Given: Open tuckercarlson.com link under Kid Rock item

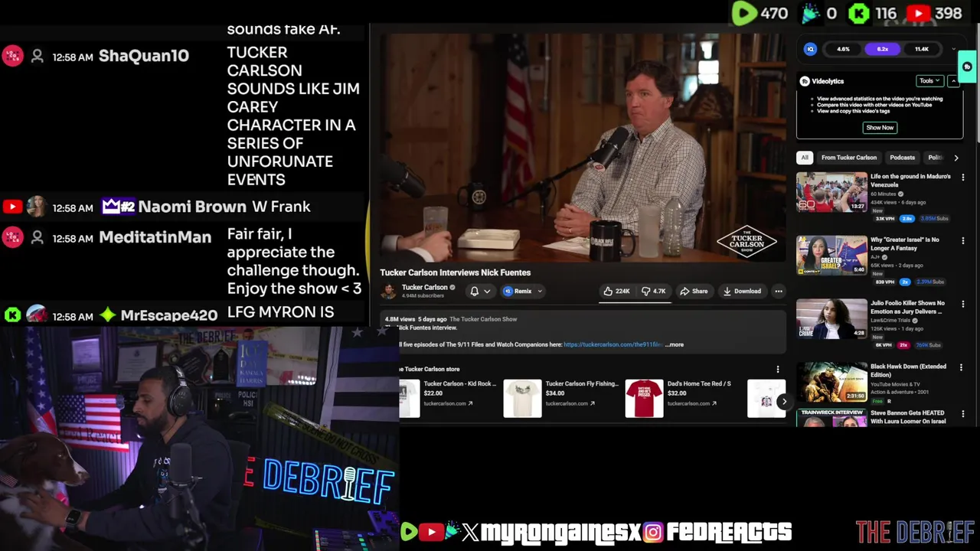Looking at the screenshot, I should (x=448, y=403).
